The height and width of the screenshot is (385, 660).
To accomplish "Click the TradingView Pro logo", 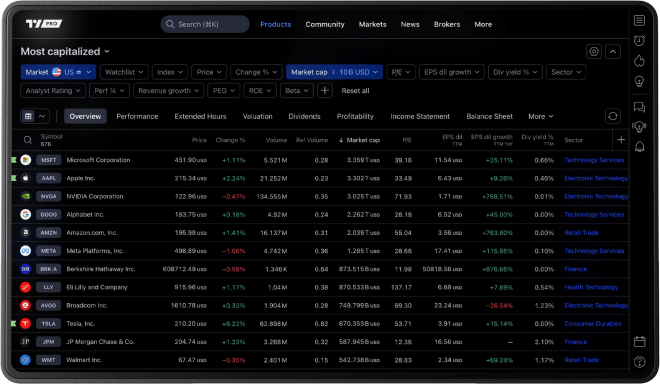I will click(x=44, y=24).
